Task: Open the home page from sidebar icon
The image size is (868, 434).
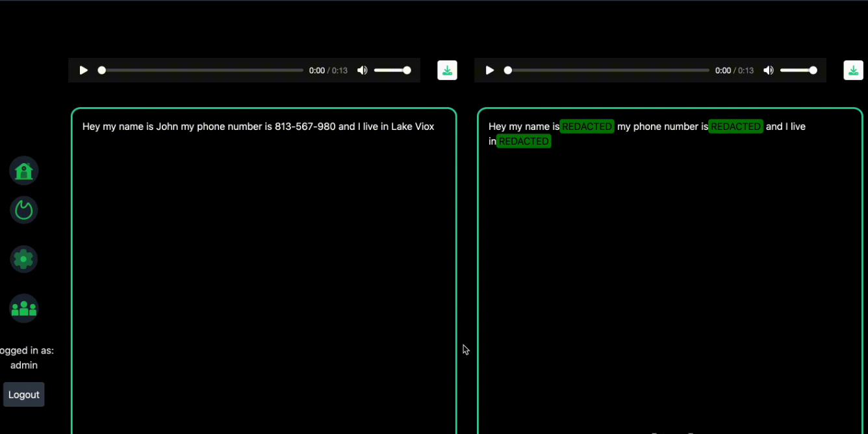Action: (24, 171)
